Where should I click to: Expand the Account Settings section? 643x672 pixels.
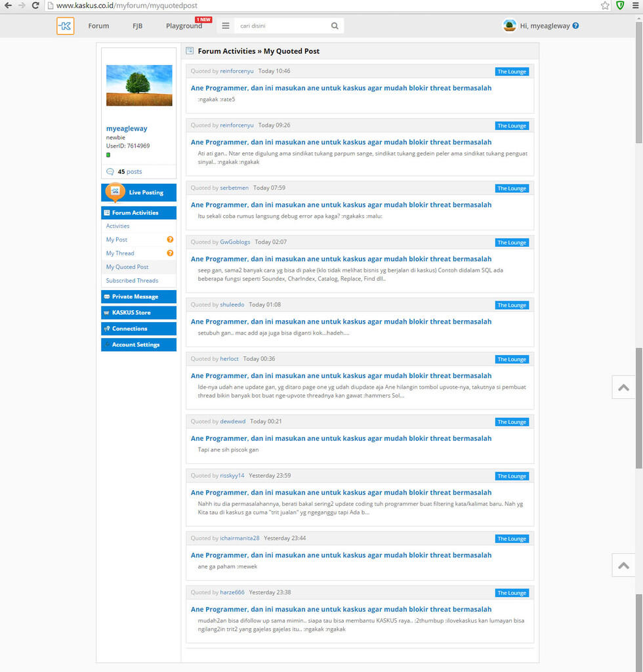click(x=139, y=345)
